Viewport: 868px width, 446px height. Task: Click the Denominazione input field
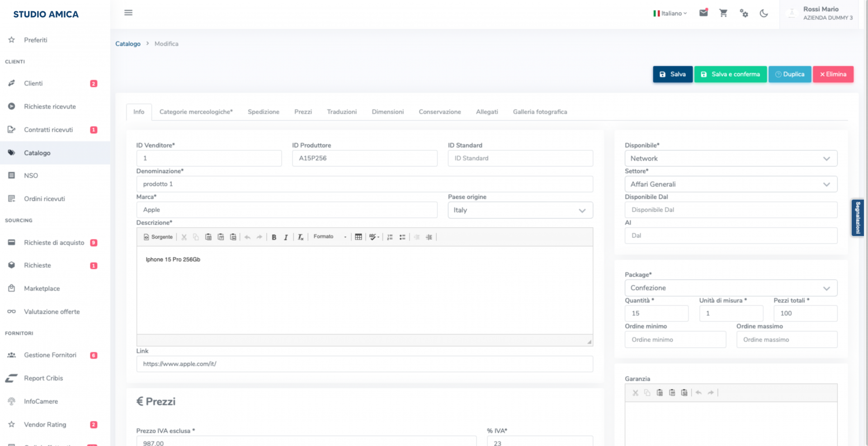pyautogui.click(x=364, y=184)
